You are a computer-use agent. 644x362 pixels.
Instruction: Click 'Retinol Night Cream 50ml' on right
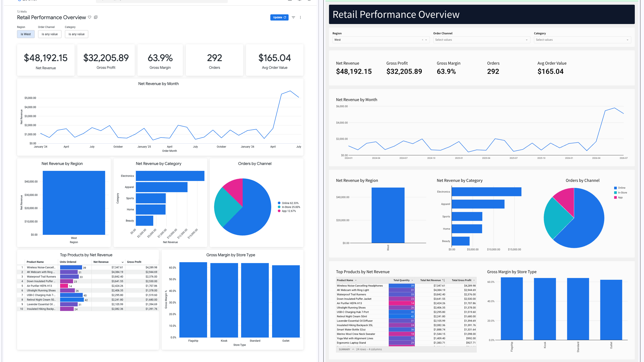point(352,316)
